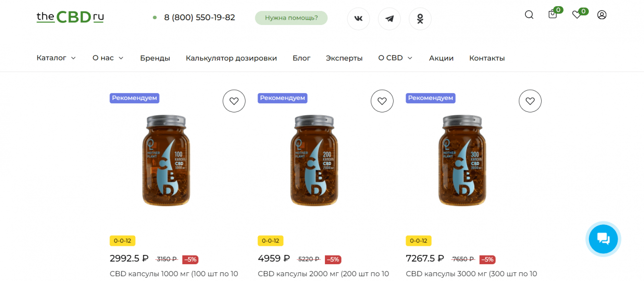Add CBD 1000 мг capsules to wishlist
Viewport: 644px width, 281px height.
tap(234, 101)
